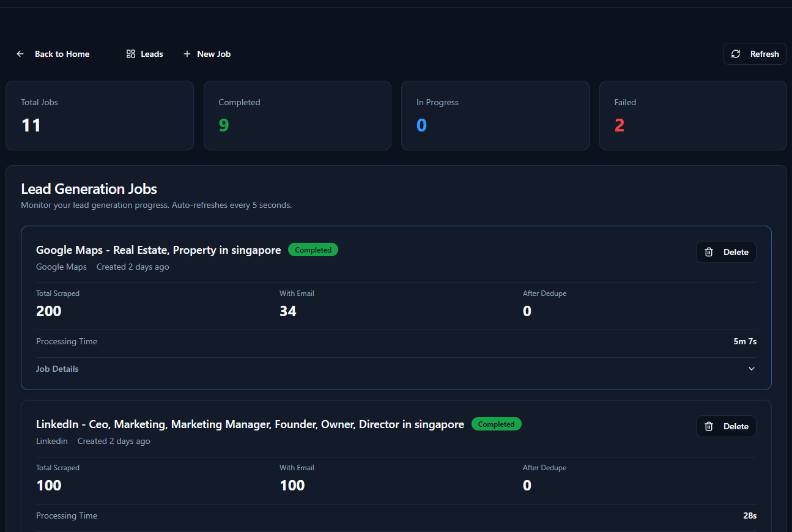792x532 pixels.
Task: Select the Total Jobs stat card
Action: pos(100,116)
